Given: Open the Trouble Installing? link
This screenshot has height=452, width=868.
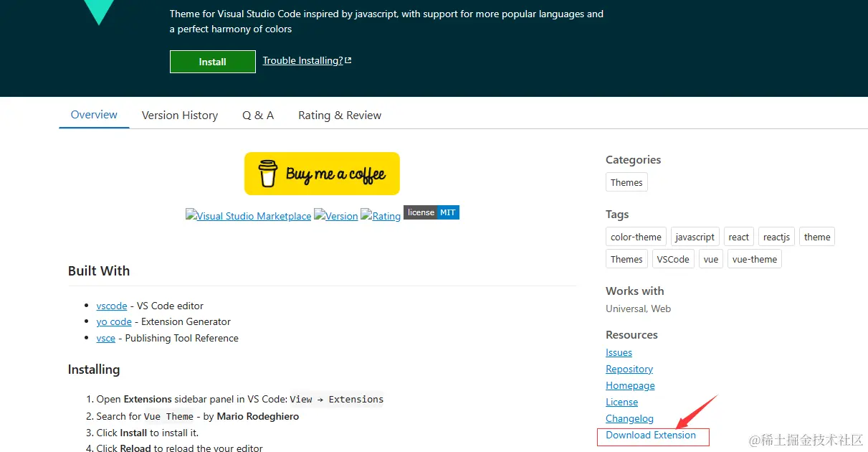Looking at the screenshot, I should pos(302,60).
